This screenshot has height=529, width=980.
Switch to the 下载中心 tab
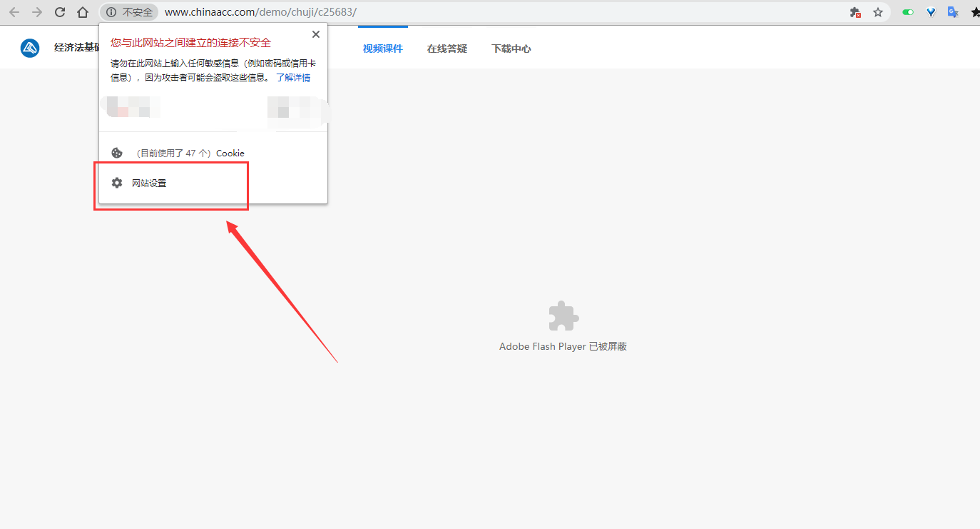pos(511,49)
